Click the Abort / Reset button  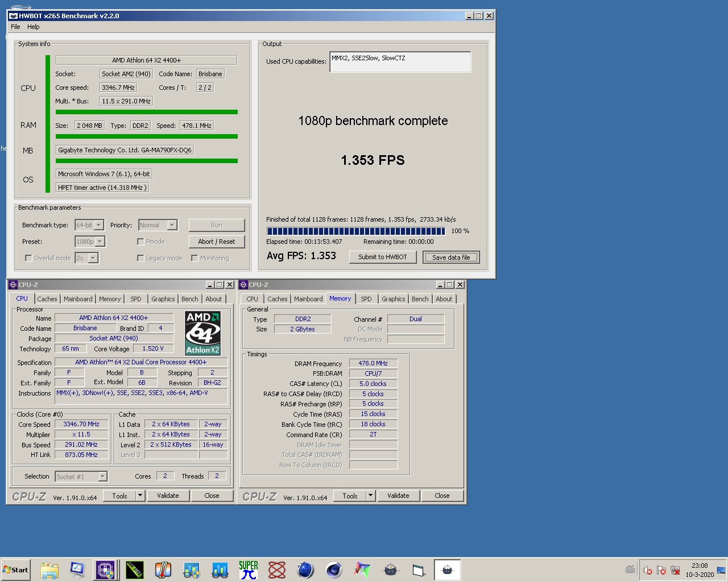[217, 242]
